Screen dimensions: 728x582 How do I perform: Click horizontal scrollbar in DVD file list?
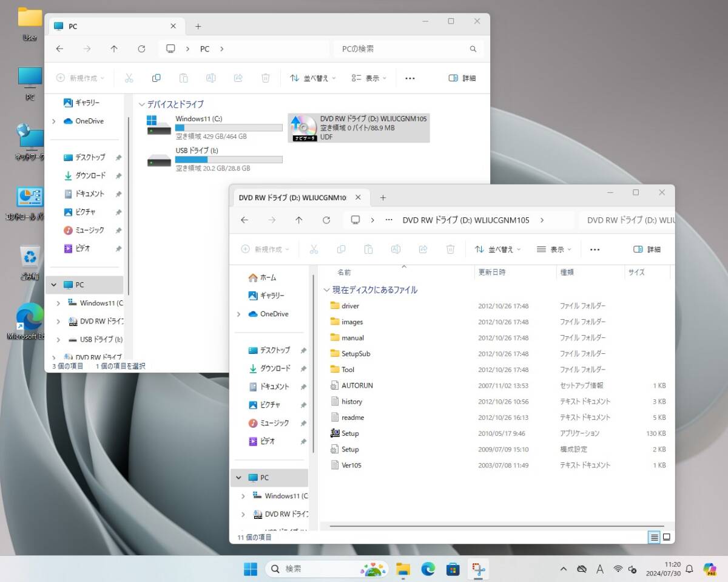(497, 527)
